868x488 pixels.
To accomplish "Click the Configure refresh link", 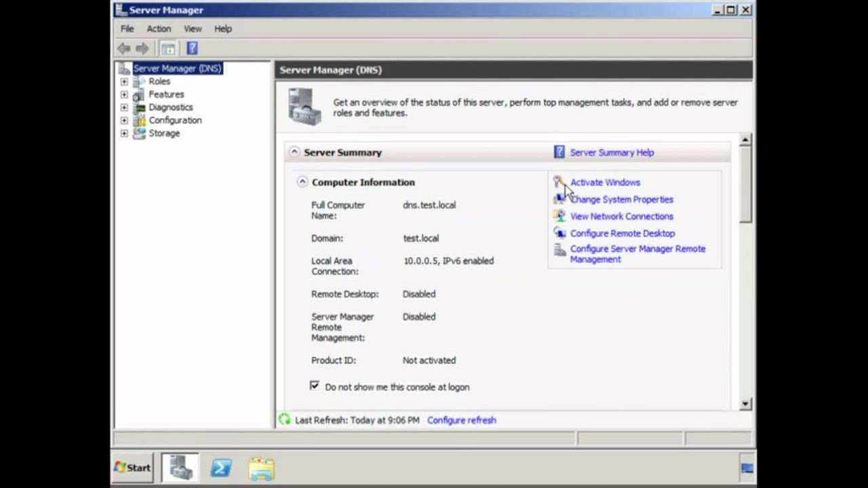I will (x=461, y=420).
